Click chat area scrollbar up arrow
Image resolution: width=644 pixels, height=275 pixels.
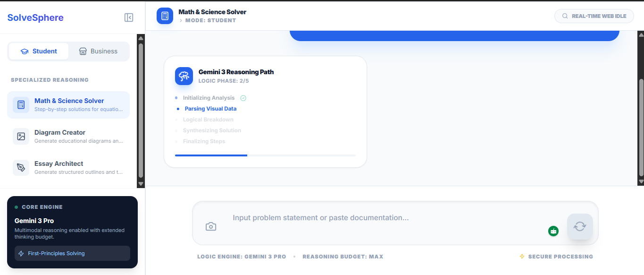tap(641, 34)
